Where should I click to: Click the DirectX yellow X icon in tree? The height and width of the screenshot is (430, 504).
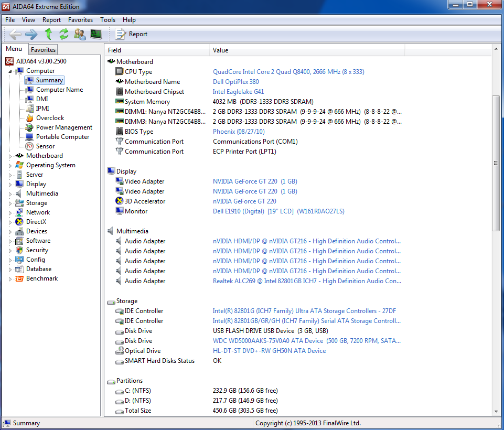(19, 222)
